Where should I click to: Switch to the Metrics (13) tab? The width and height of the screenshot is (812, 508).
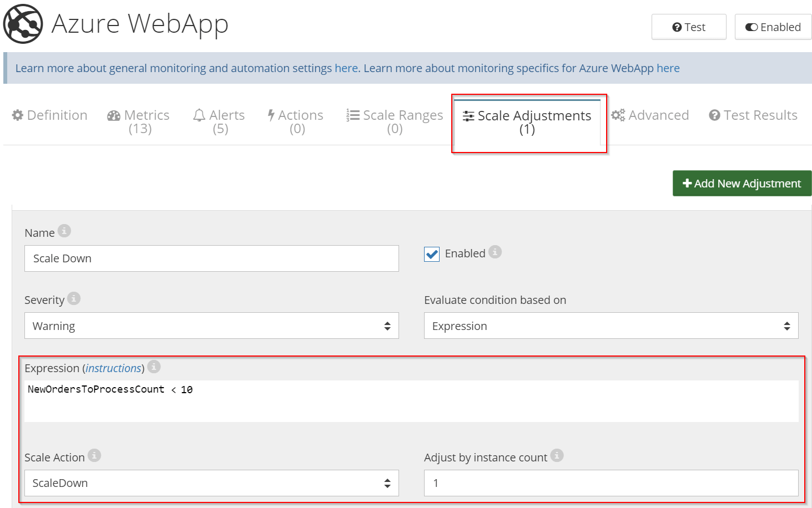coord(139,121)
